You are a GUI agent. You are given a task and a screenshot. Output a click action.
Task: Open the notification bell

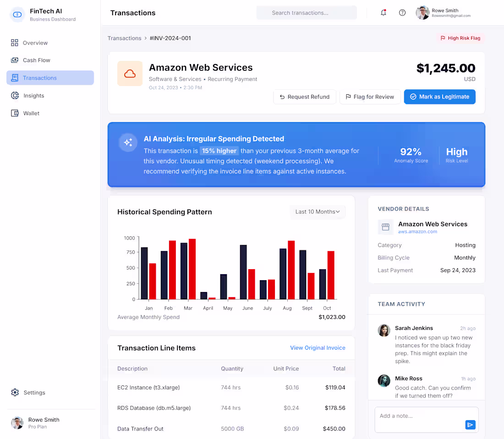pos(383,12)
